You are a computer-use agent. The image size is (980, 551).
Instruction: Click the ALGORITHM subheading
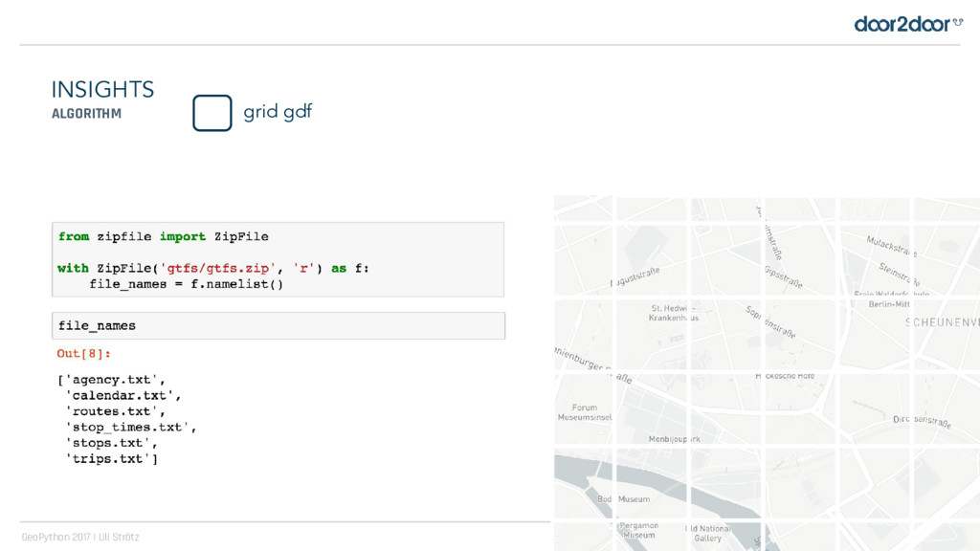[86, 114]
